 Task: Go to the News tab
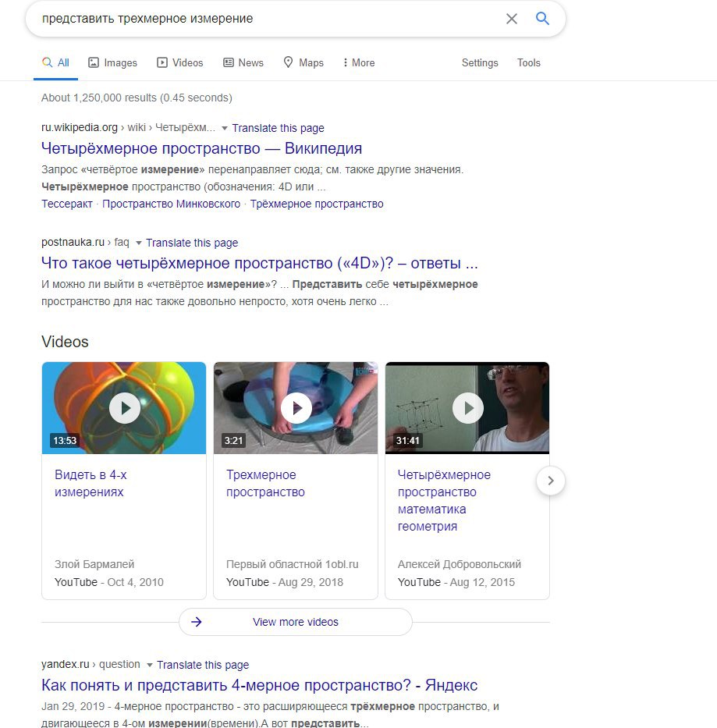[243, 62]
